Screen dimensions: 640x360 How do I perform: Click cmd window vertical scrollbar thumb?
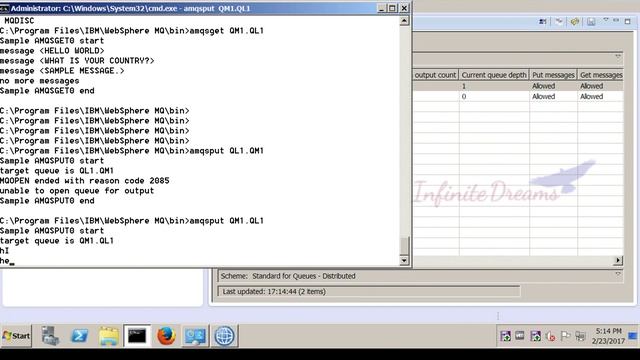tap(404, 245)
